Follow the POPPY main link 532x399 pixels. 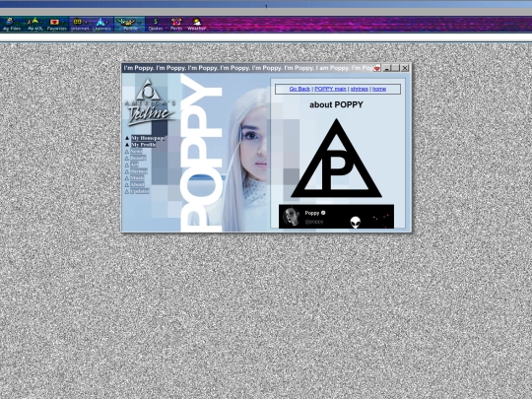pyautogui.click(x=330, y=89)
